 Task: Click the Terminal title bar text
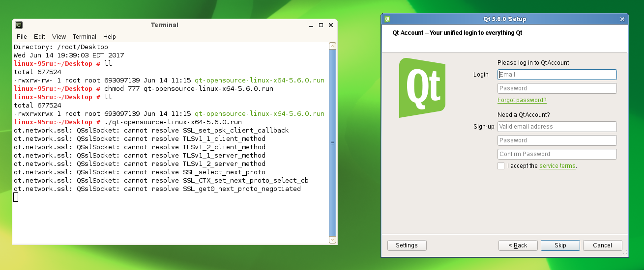165,25
